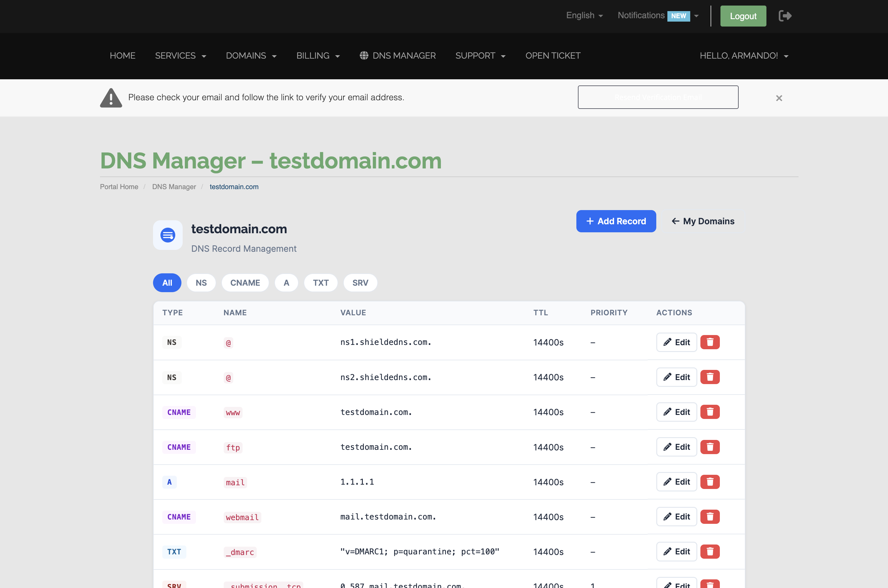Open the English language dropdown
The image size is (888, 588).
click(584, 15)
